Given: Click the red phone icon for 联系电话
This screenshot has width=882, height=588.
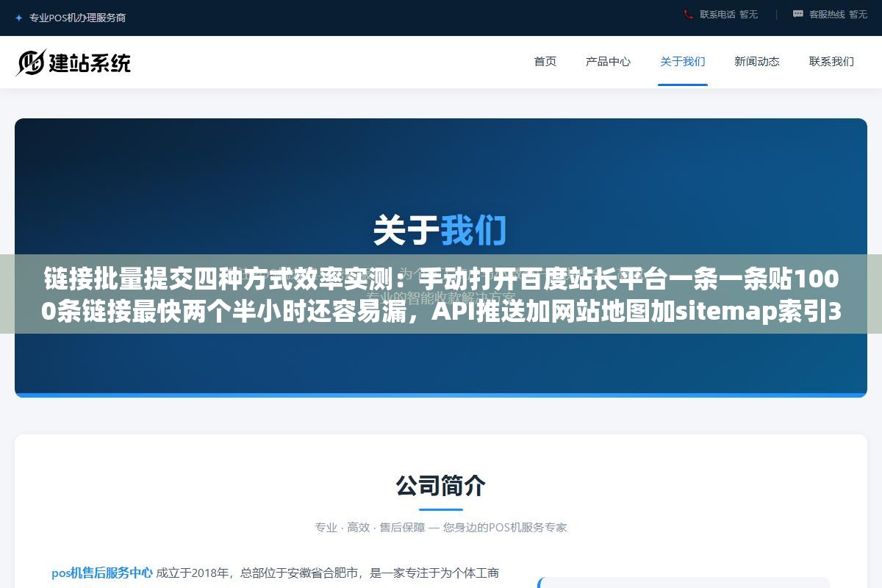Looking at the screenshot, I should pos(689,14).
